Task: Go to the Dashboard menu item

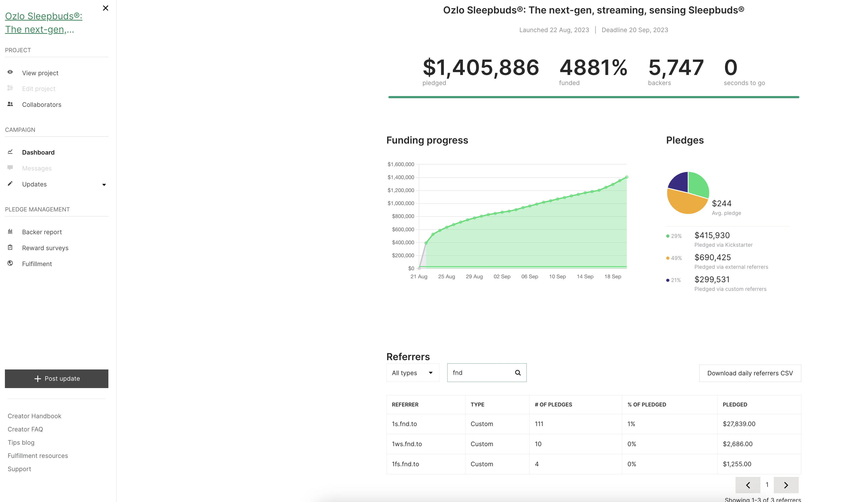Action: click(x=38, y=152)
